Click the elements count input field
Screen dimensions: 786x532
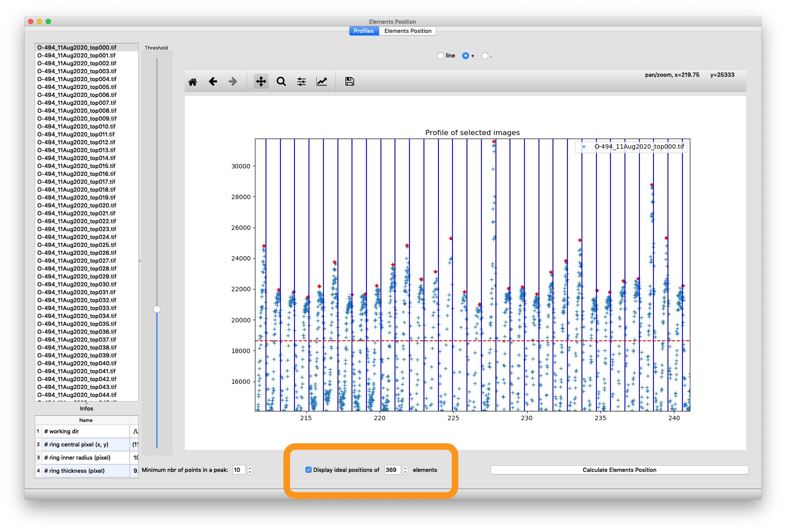[x=392, y=470]
